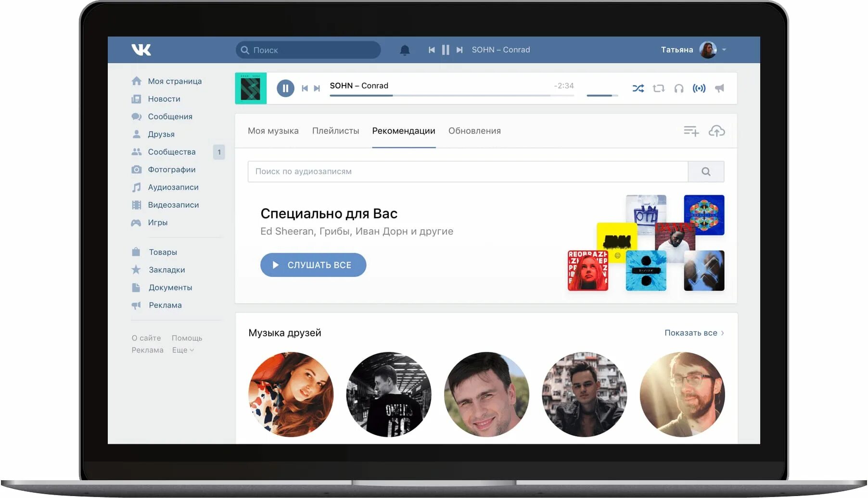Expand the profile menu next to Татьяна
The width and height of the screenshot is (868, 498).
click(724, 50)
